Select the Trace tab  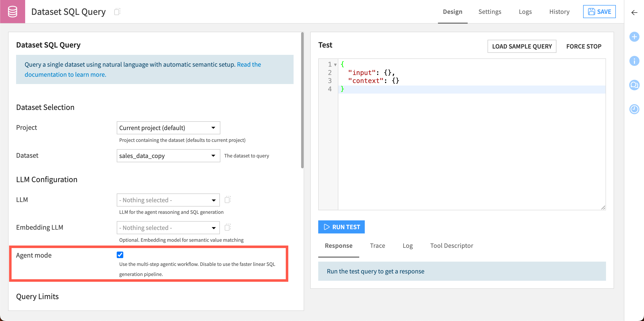pyautogui.click(x=377, y=246)
